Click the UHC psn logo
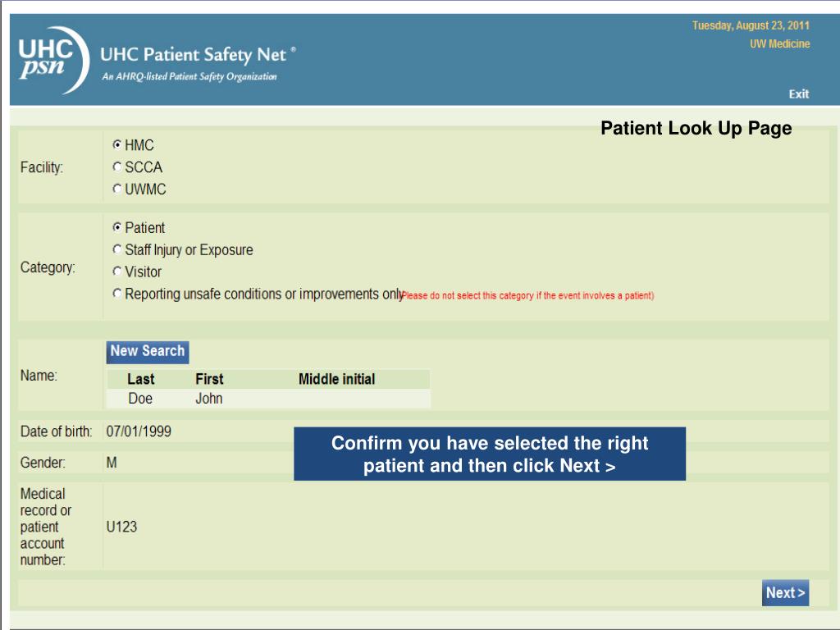The height and width of the screenshot is (630, 840). [x=53, y=60]
